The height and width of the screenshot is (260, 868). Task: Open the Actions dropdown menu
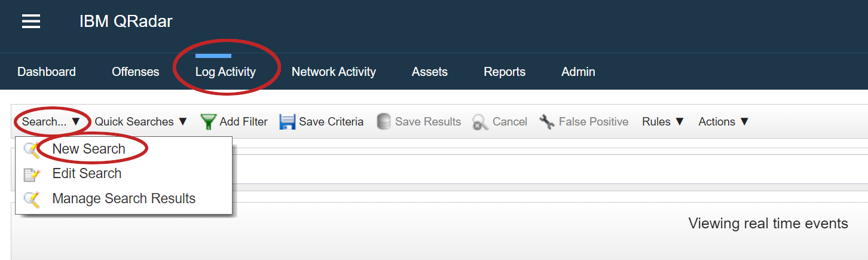click(723, 122)
